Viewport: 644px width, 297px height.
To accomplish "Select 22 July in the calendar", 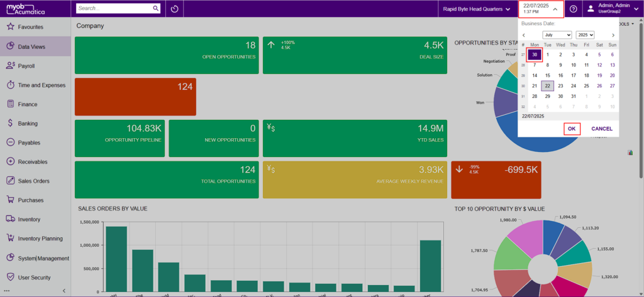I will [548, 86].
